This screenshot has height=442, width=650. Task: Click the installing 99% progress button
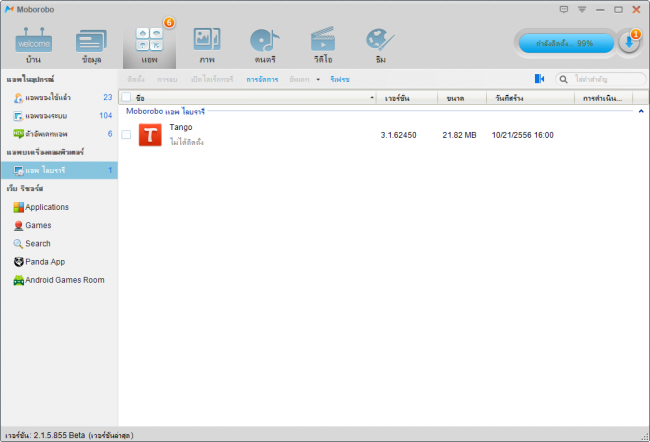[566, 43]
